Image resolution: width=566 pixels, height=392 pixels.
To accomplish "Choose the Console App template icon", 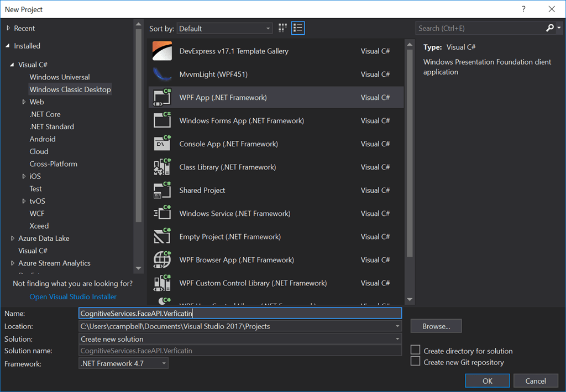I will [x=162, y=144].
